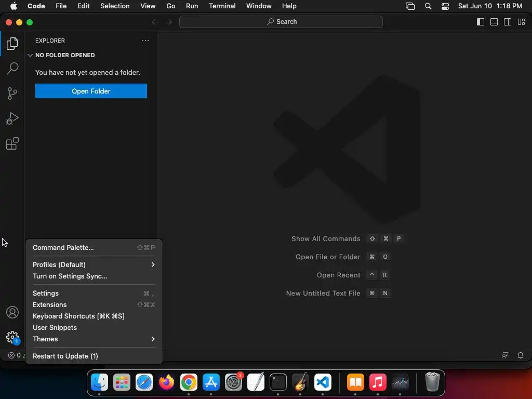Image resolution: width=532 pixels, height=399 pixels.
Task: Open Trash from the Dock
Action: [x=432, y=382]
